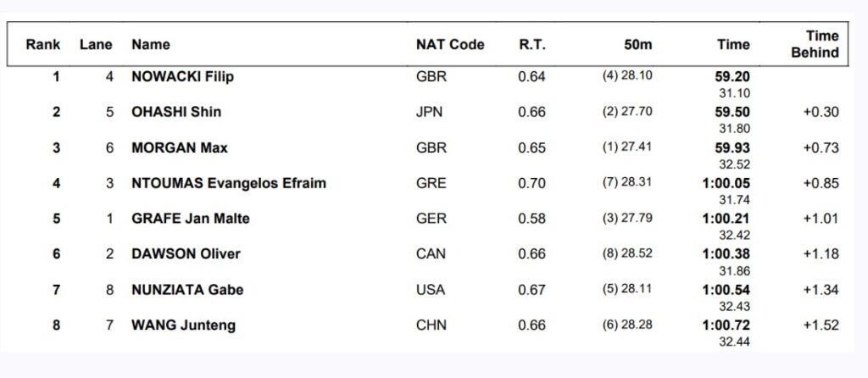Click WANG Junteng's name
Screen dimensions: 868x378
[x=183, y=325]
